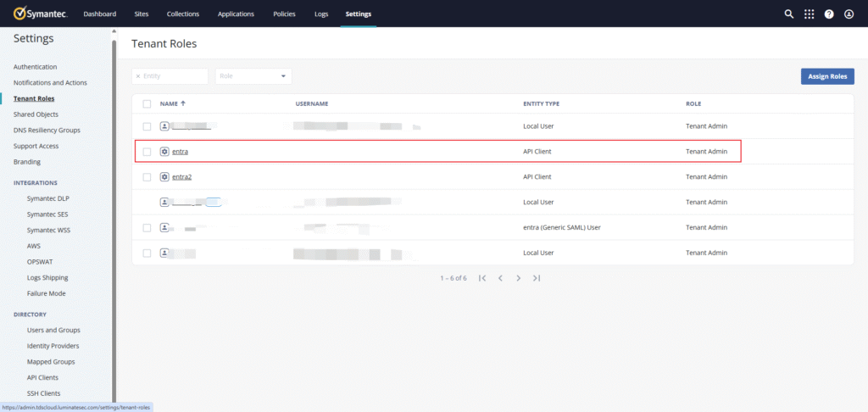The image size is (868, 412).
Task: Open the apps grid icon
Action: point(809,14)
